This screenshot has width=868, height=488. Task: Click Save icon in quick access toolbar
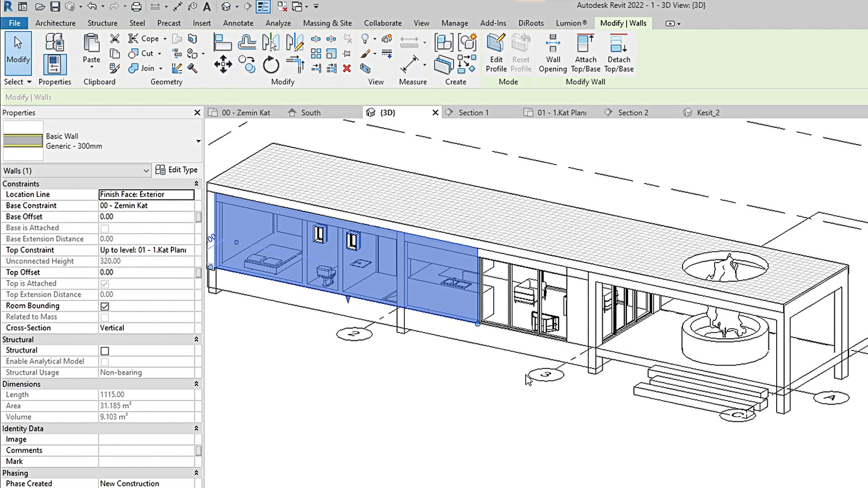pyautogui.click(x=55, y=6)
